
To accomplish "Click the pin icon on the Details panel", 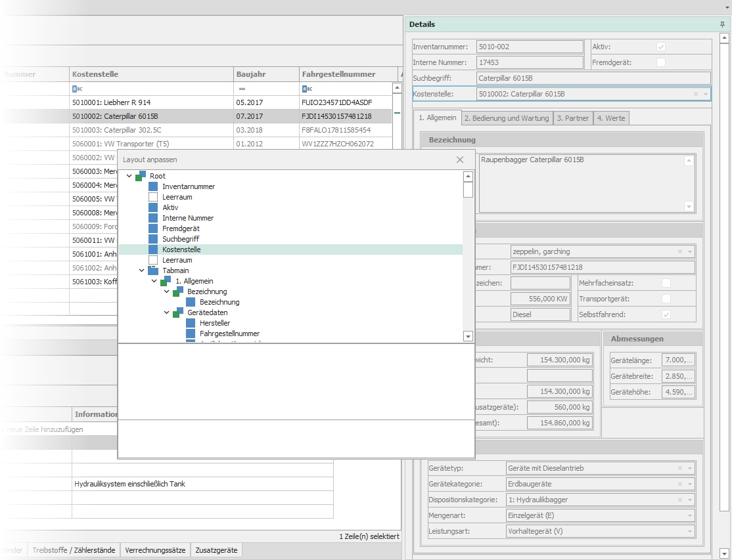I will click(x=722, y=24).
